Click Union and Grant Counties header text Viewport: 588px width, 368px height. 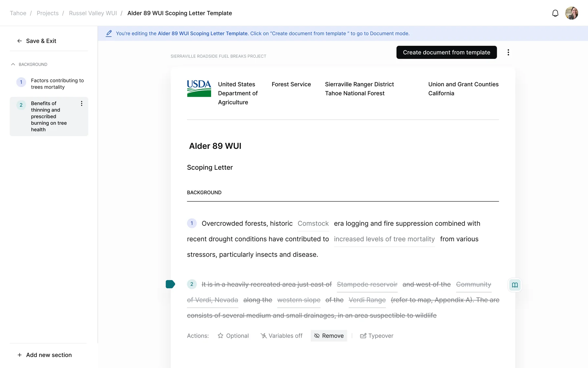[464, 84]
